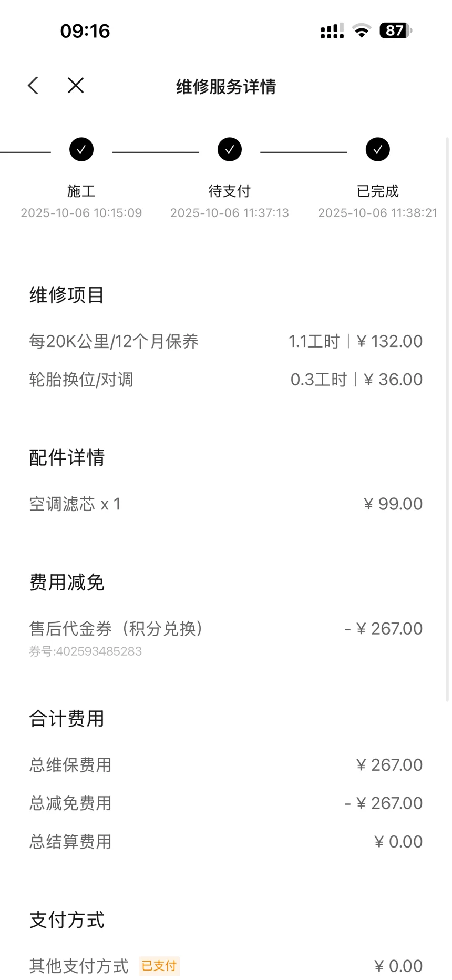Tap the cellular signal icon
452x980 pixels.
pos(332,32)
